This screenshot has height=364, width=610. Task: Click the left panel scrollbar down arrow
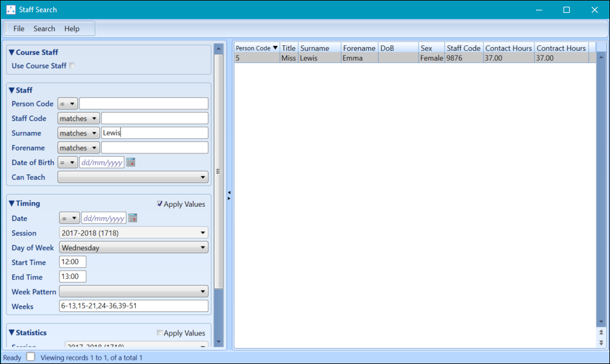point(218,342)
